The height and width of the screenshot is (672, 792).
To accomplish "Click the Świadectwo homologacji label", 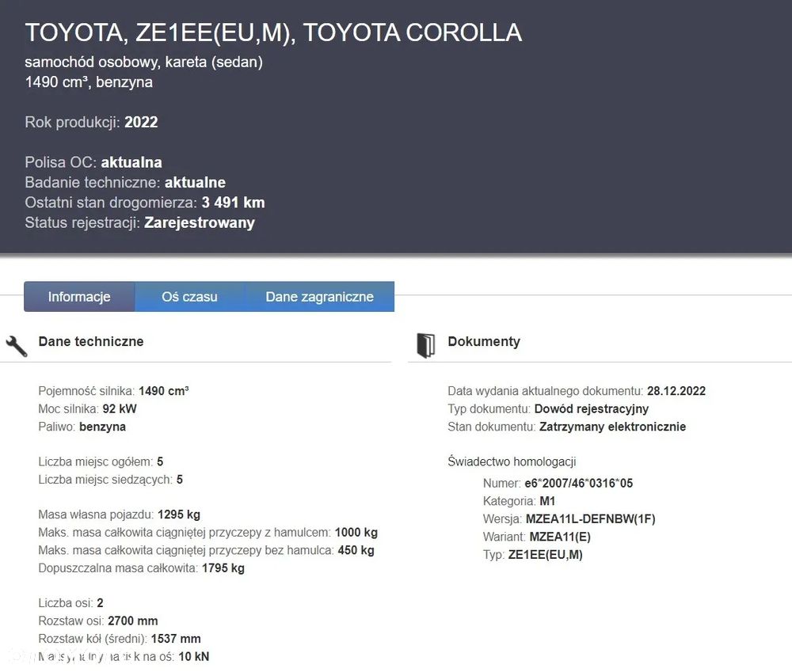I will 512,462.
